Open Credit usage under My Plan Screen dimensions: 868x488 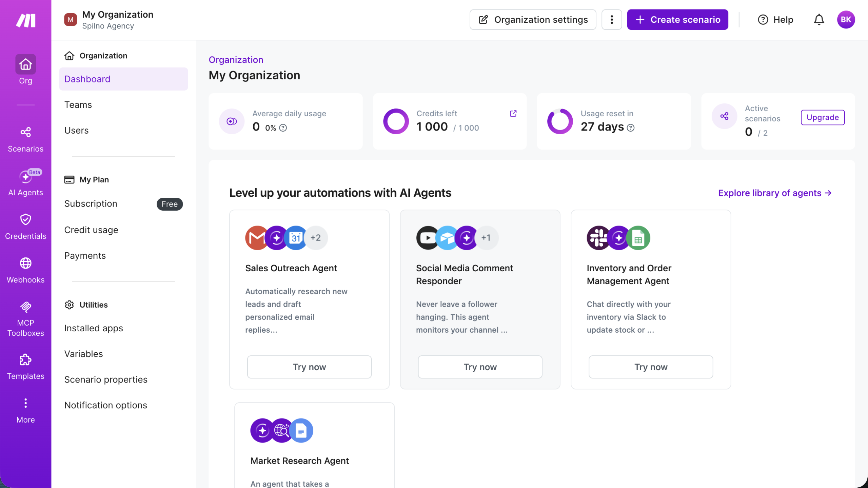tap(123, 230)
